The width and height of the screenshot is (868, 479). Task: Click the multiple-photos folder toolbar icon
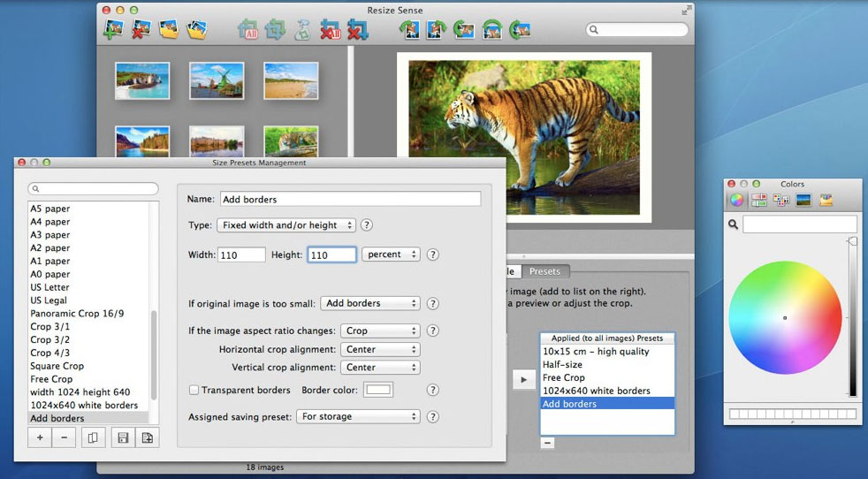(x=196, y=29)
